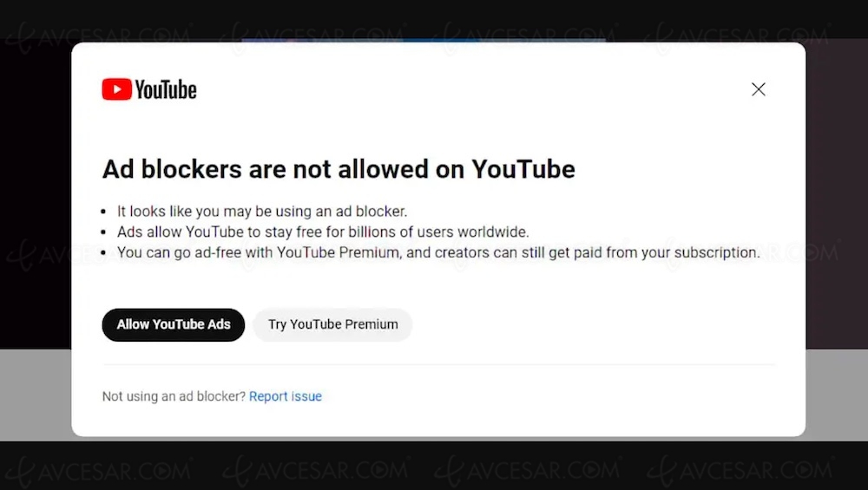Click the 'Ad blockers are not allowed' heading
The height and width of the screenshot is (490, 868).
tap(339, 168)
